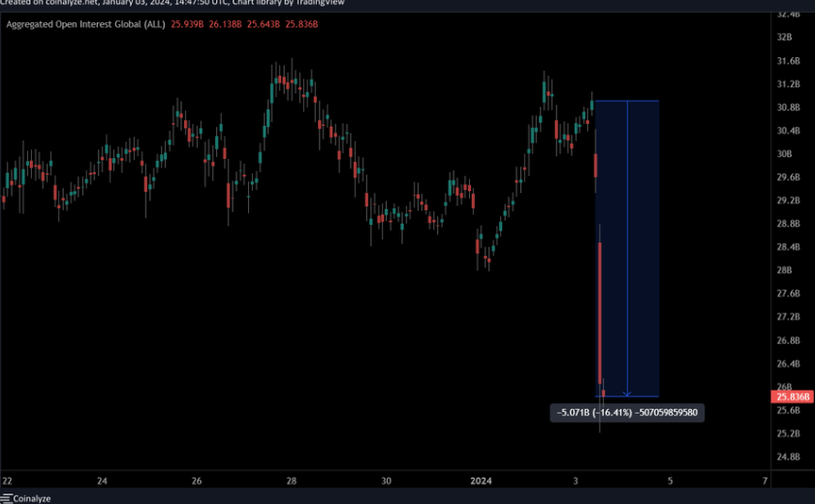The height and width of the screenshot is (504, 815).
Task: Click the -5.071B (-16.41%) measurement label
Action: coord(628,412)
